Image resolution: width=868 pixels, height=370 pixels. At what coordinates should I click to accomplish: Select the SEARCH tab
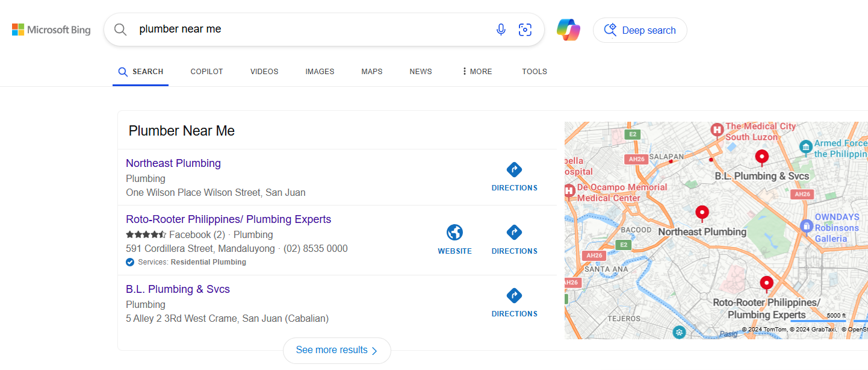pyautogui.click(x=140, y=72)
